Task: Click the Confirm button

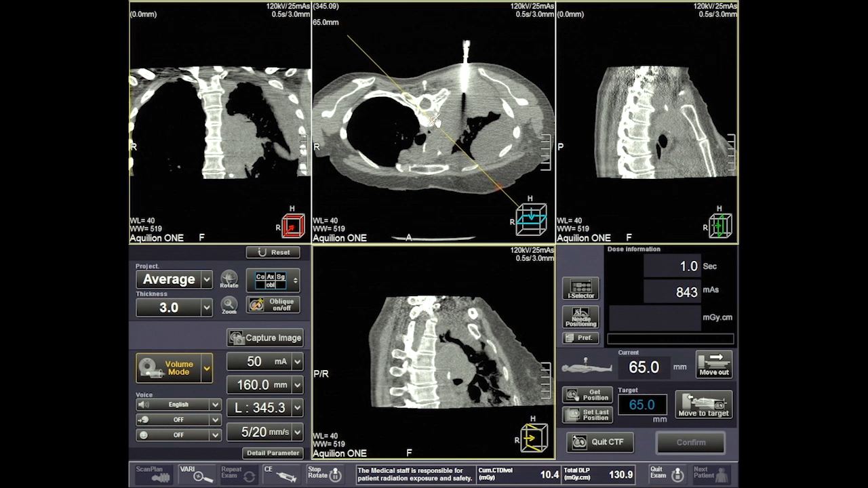Action: (690, 443)
